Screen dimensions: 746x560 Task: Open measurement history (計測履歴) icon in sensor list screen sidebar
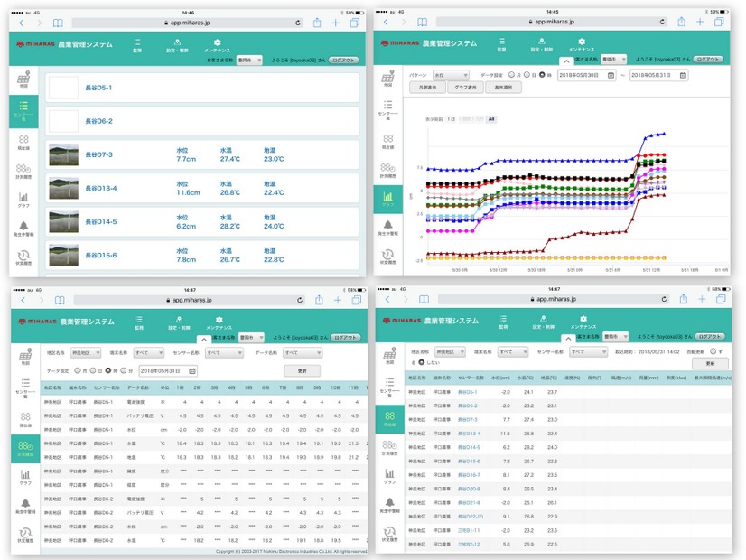point(23,172)
